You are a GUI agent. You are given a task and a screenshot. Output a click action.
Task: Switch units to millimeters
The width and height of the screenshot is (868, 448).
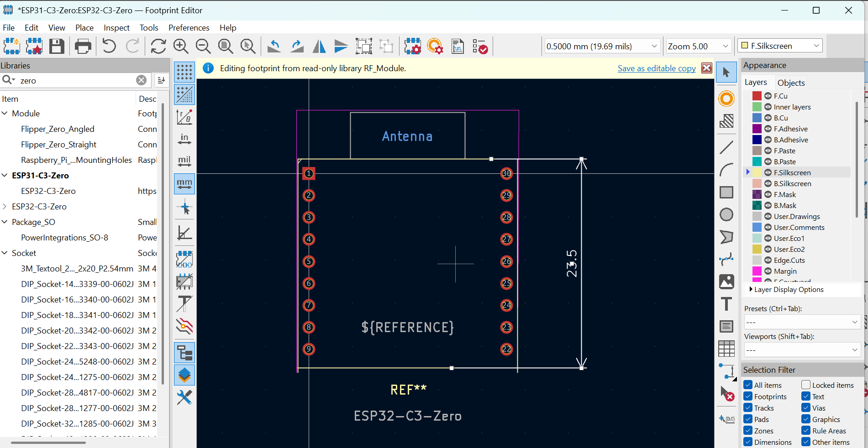click(184, 184)
